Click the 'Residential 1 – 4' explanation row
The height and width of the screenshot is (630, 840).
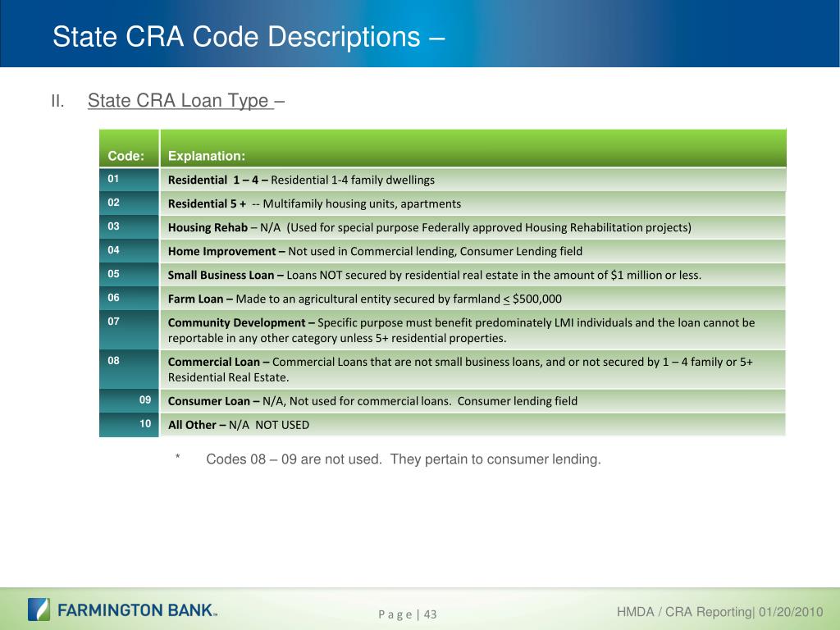tap(473, 180)
